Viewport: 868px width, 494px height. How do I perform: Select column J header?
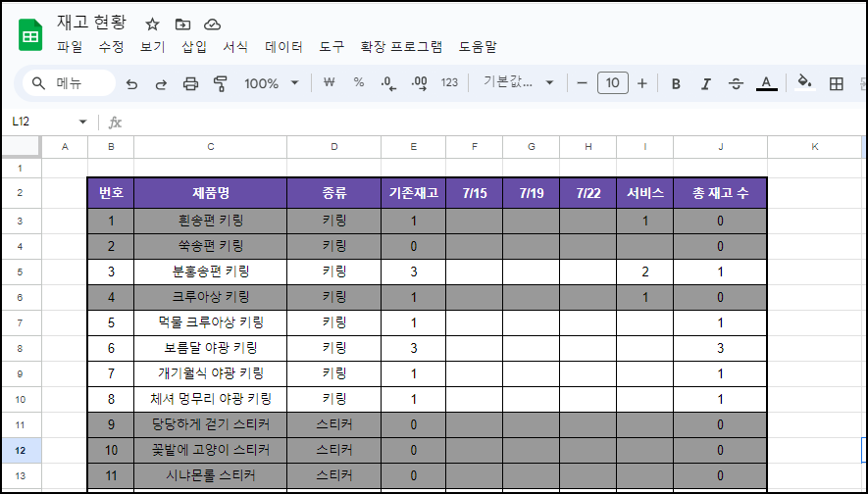click(x=720, y=147)
